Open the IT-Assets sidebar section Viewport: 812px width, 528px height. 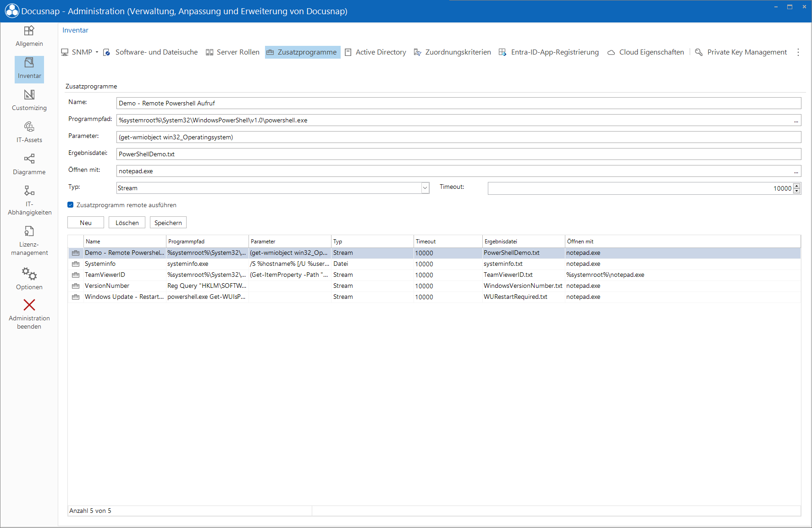pos(29,133)
